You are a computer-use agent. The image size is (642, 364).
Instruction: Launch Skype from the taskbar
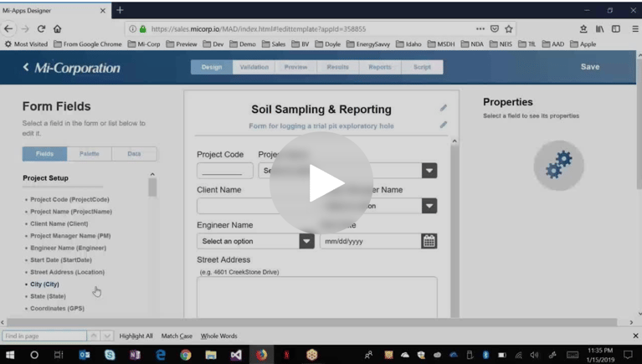coord(110,355)
